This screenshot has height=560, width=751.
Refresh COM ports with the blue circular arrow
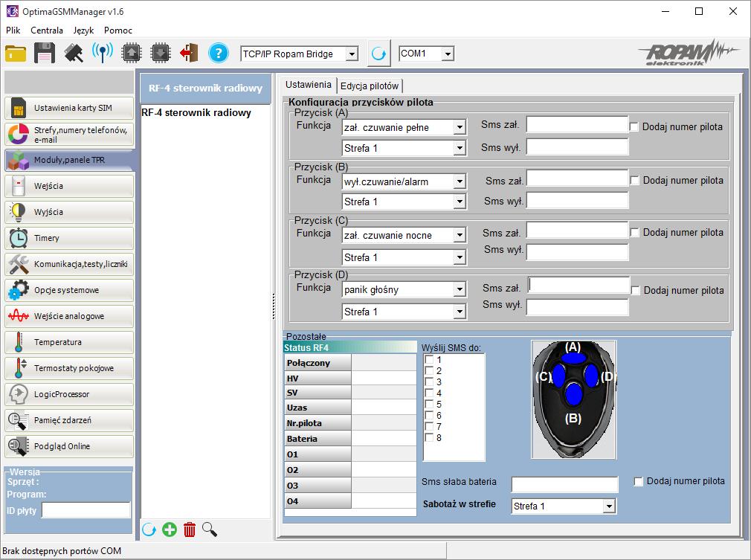pyautogui.click(x=378, y=54)
